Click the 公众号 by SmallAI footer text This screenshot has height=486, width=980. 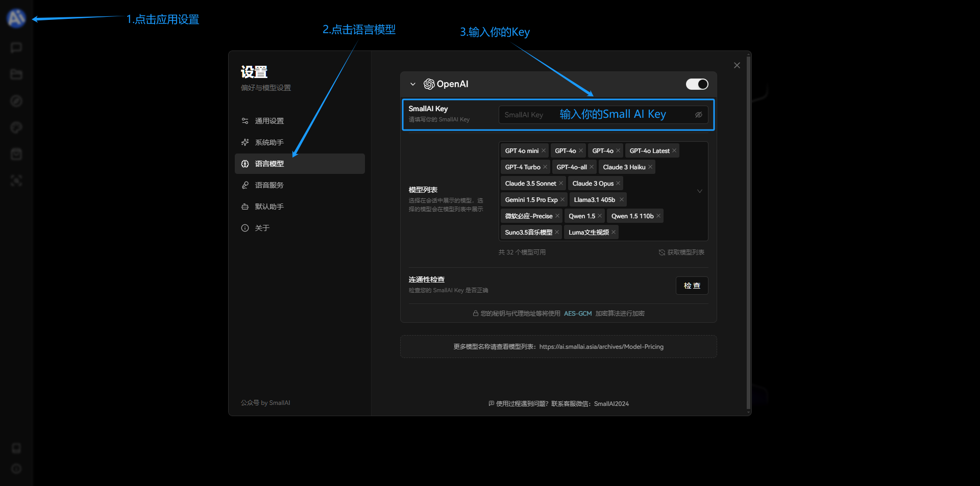point(265,403)
